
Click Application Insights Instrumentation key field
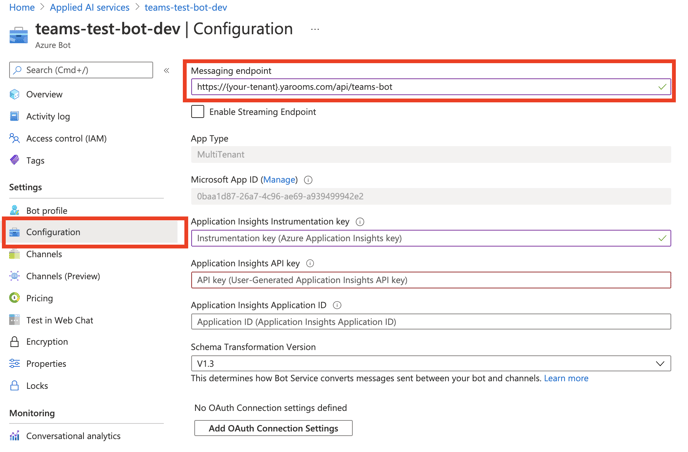coord(431,238)
